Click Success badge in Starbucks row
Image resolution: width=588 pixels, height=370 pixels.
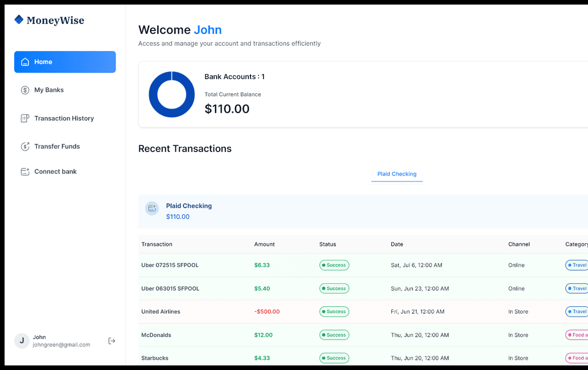(x=334, y=358)
